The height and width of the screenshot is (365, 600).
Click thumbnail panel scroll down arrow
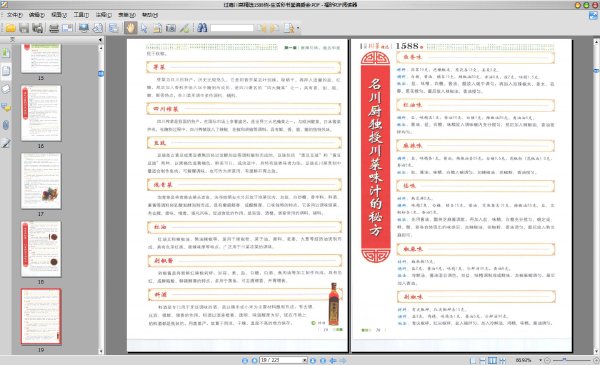pyautogui.click(x=101, y=351)
